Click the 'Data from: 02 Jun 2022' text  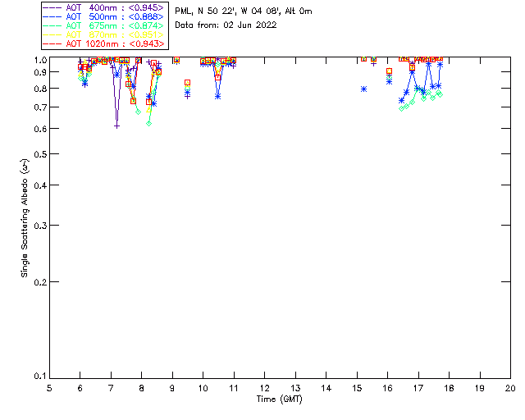[x=226, y=25]
